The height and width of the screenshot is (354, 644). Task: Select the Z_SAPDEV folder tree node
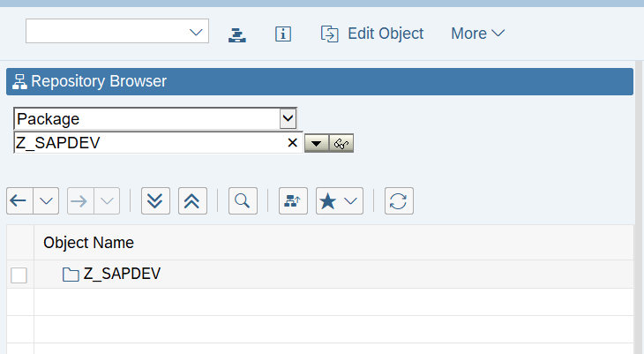(x=111, y=274)
